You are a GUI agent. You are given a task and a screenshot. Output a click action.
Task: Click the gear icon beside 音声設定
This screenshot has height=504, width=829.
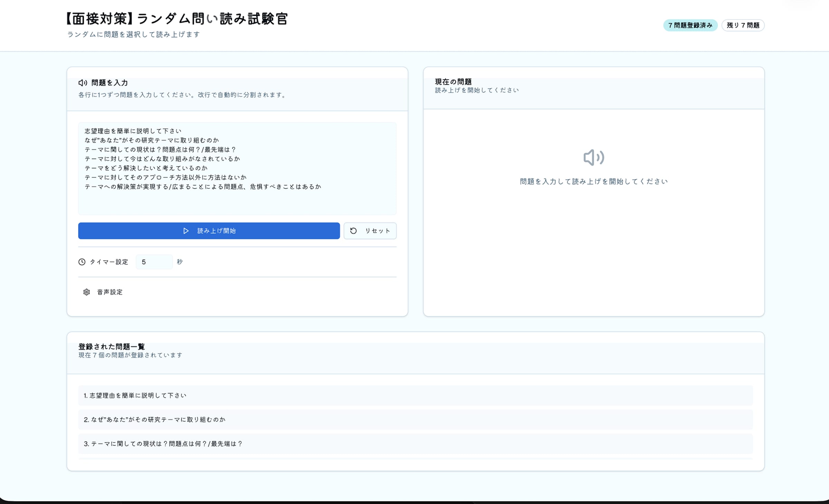coord(87,292)
